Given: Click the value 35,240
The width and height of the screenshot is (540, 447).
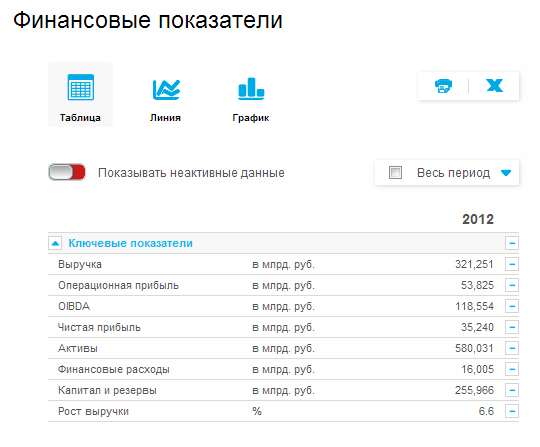Looking at the screenshot, I should tap(477, 327).
